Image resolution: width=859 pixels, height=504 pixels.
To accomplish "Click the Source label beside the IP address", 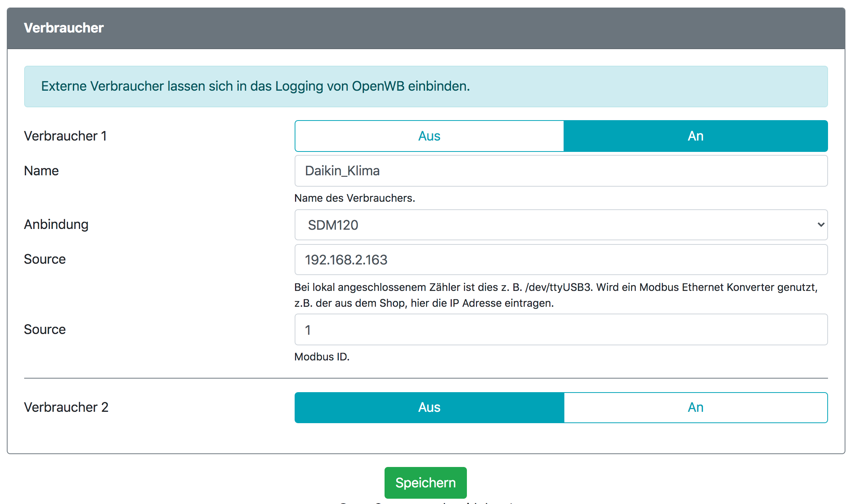I will point(45,259).
